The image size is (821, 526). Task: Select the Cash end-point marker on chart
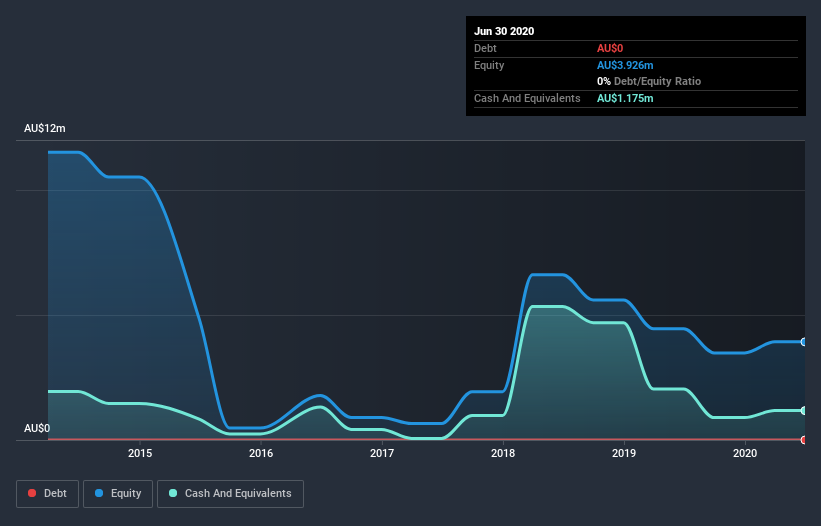[x=804, y=411]
